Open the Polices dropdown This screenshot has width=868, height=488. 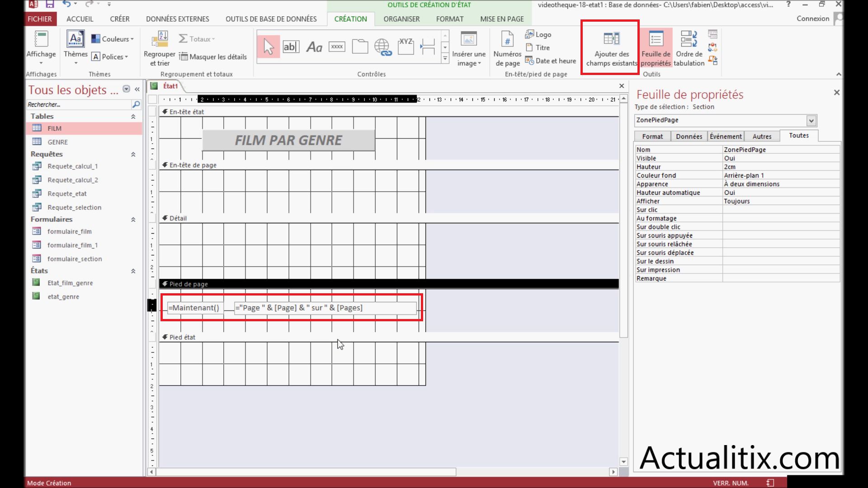pyautogui.click(x=110, y=56)
